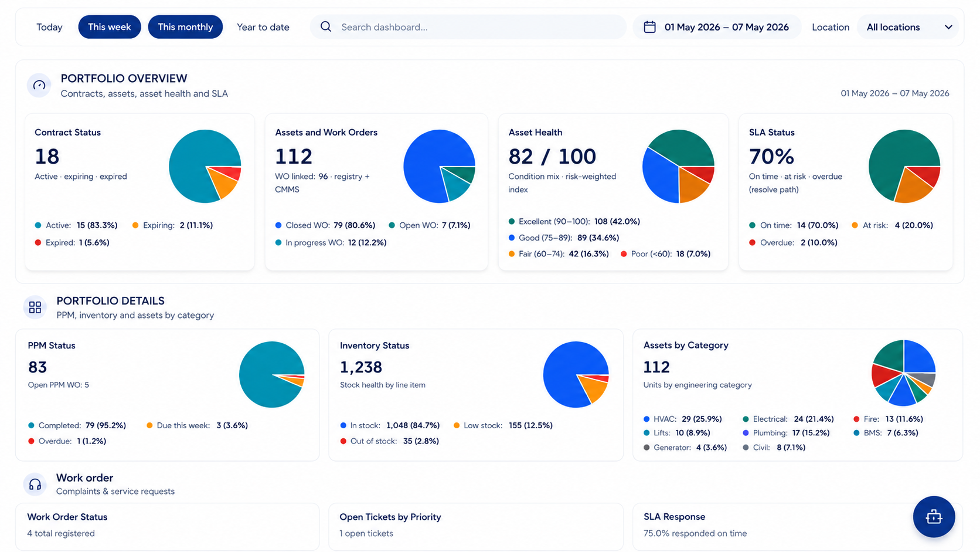The image size is (980, 552).
Task: Click the Fair (60–74) legend dot
Action: click(512, 254)
